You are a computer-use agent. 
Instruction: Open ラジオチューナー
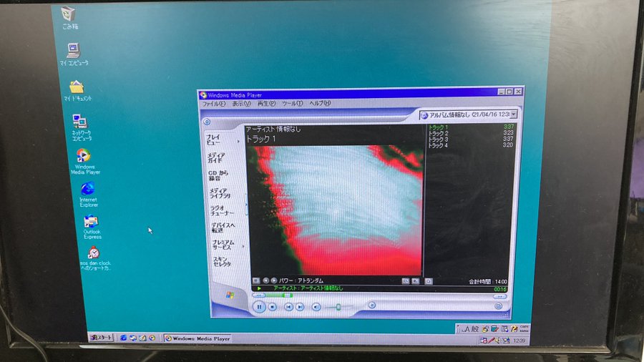click(x=222, y=210)
